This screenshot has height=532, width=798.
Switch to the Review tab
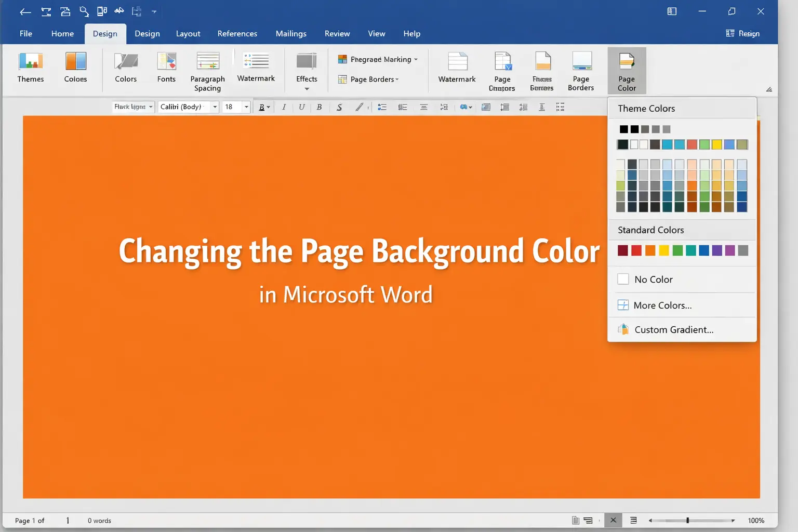click(337, 33)
